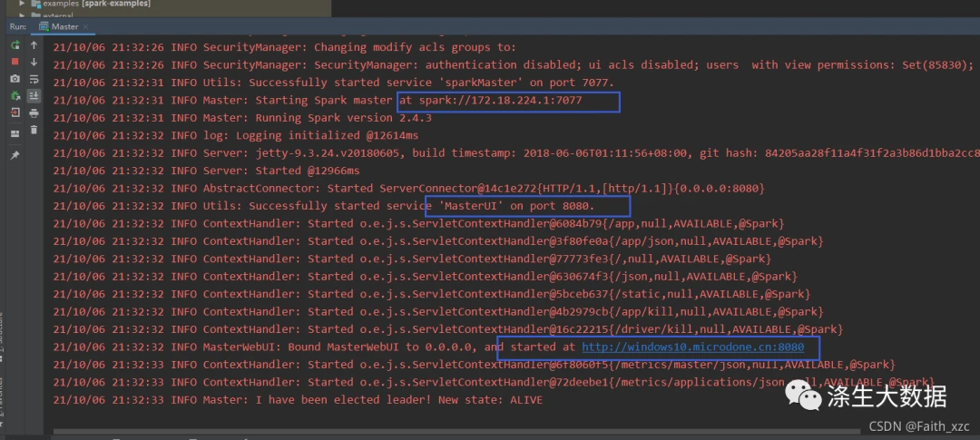Open the windows10.microdone.cn:8080 link

pyautogui.click(x=692, y=347)
